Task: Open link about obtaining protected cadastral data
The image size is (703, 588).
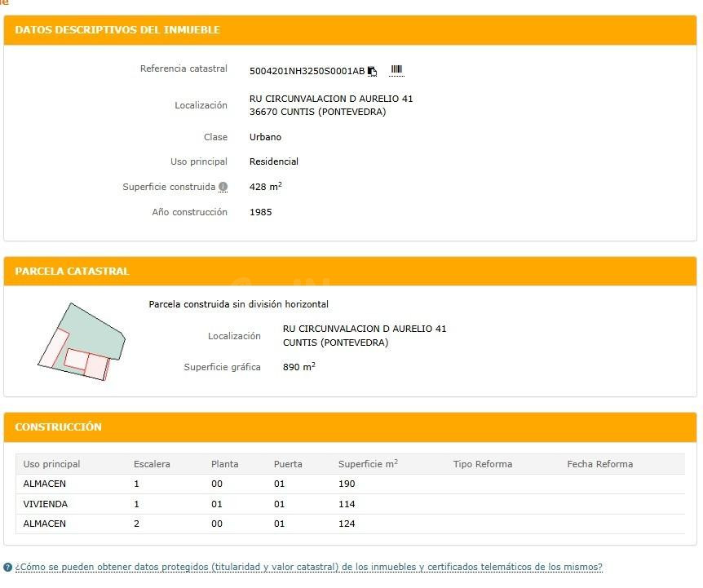Action: tap(309, 567)
